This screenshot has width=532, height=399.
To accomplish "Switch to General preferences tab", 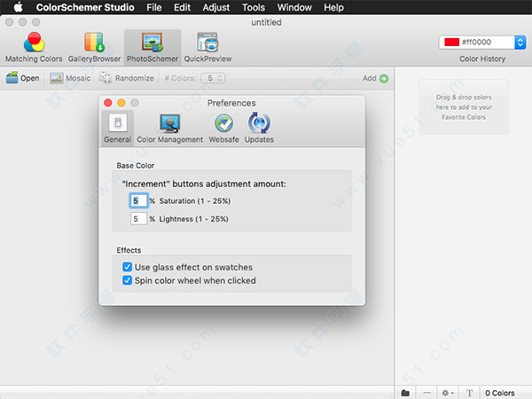I will click(117, 129).
